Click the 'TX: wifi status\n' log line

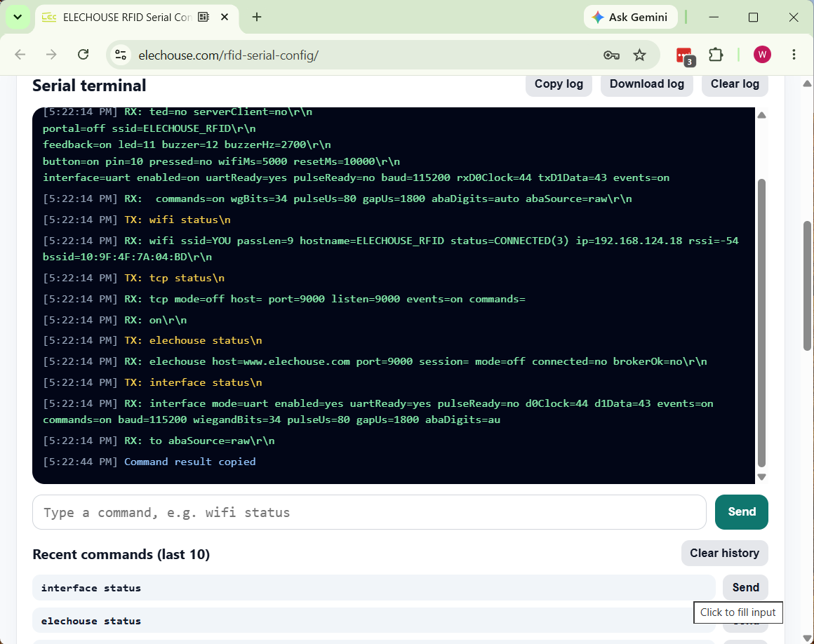pos(137,220)
